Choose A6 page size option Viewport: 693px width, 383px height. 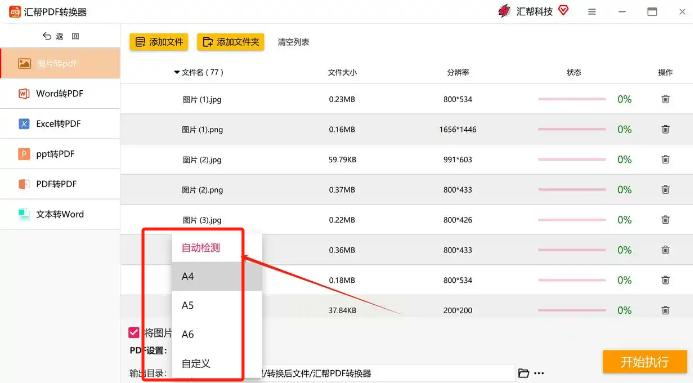[217, 334]
